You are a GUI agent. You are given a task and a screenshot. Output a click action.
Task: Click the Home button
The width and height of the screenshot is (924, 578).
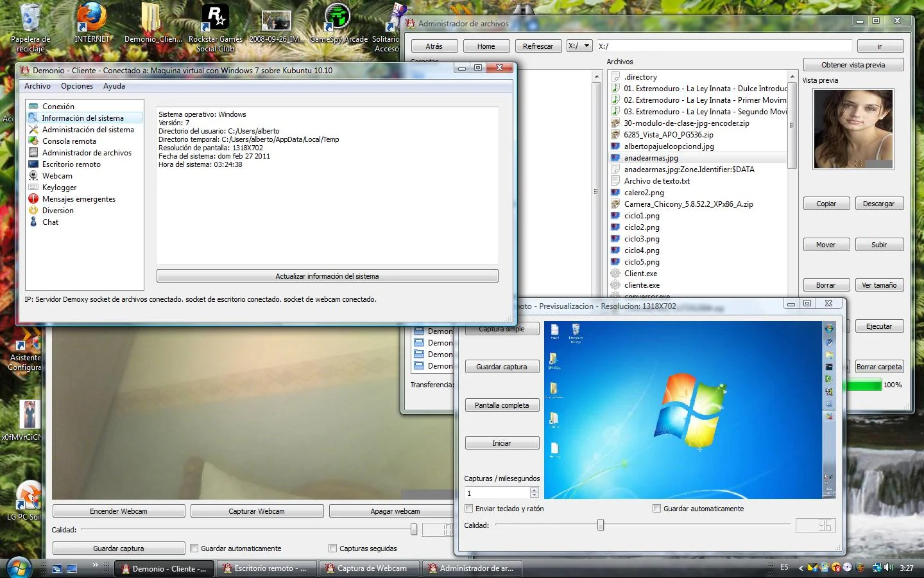486,46
